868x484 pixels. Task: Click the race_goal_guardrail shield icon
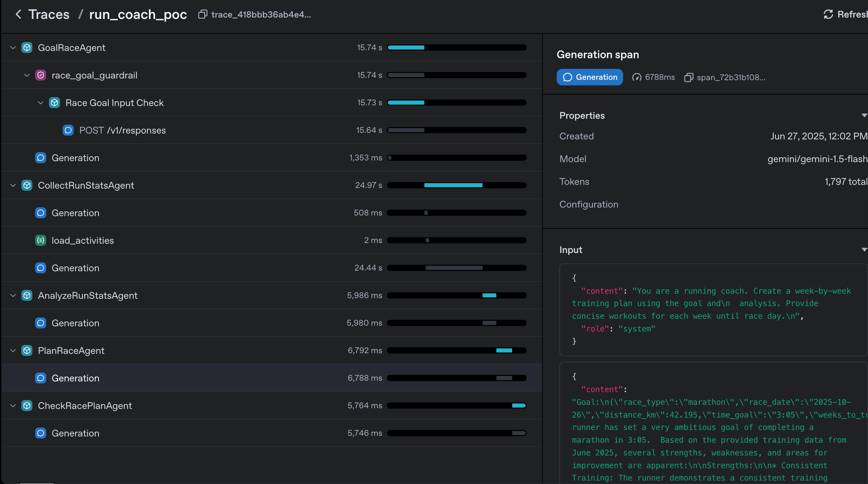[x=41, y=75]
